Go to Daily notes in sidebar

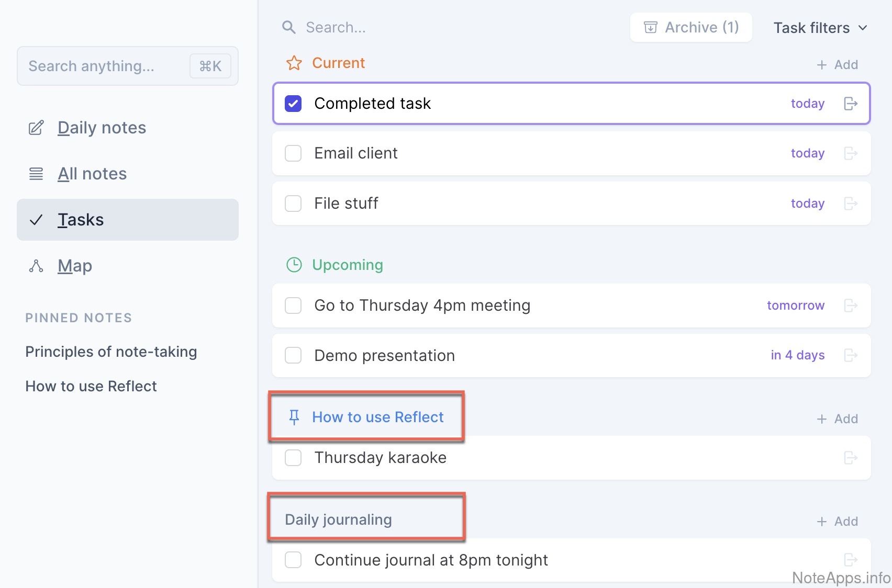[102, 128]
